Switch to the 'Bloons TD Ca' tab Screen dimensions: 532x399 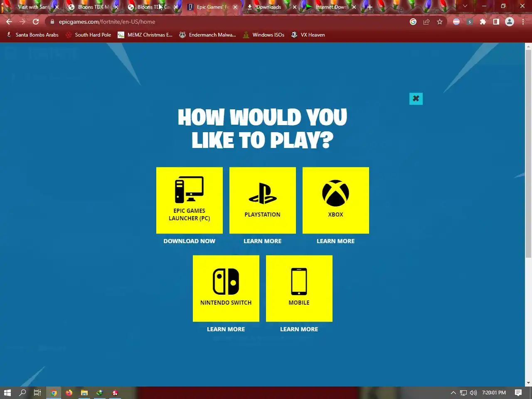(x=152, y=7)
